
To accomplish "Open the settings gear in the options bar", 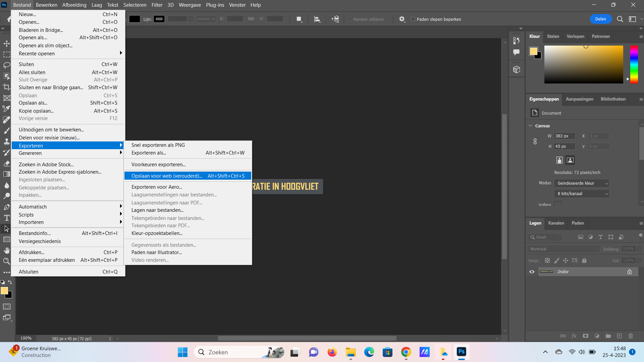I will click(x=402, y=19).
